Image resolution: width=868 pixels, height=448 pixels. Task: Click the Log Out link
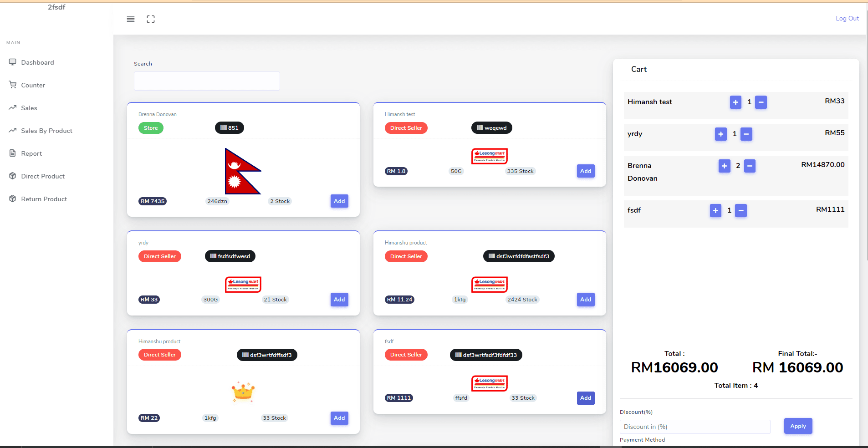point(847,18)
